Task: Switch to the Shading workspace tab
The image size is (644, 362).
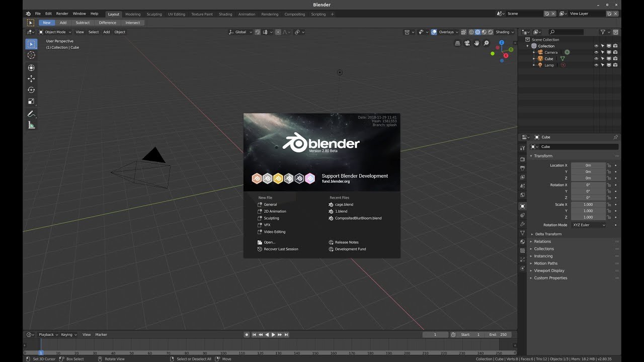Action: point(225,14)
